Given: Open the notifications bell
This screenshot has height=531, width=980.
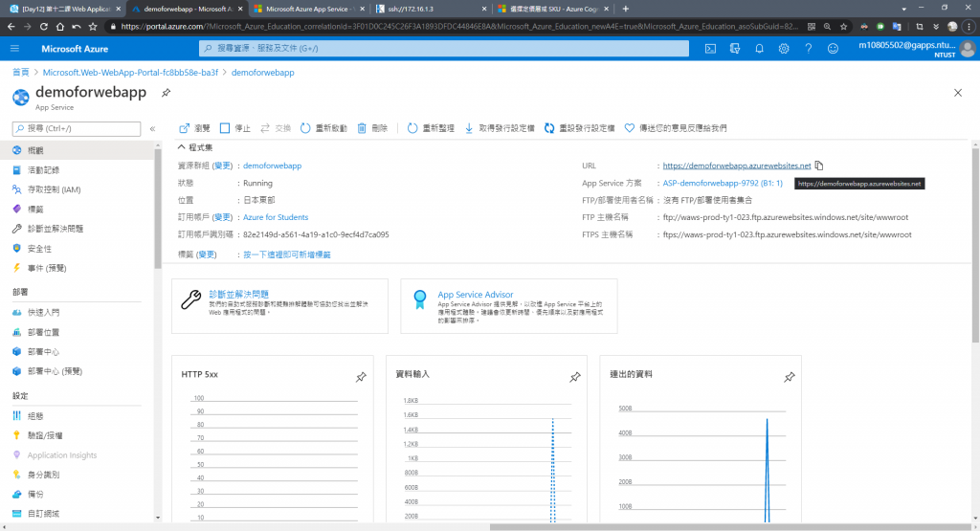Looking at the screenshot, I should (x=759, y=48).
